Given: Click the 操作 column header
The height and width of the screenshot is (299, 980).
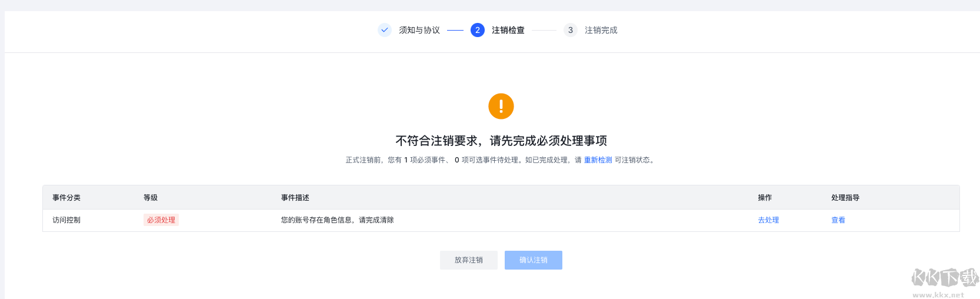Looking at the screenshot, I should 765,198.
